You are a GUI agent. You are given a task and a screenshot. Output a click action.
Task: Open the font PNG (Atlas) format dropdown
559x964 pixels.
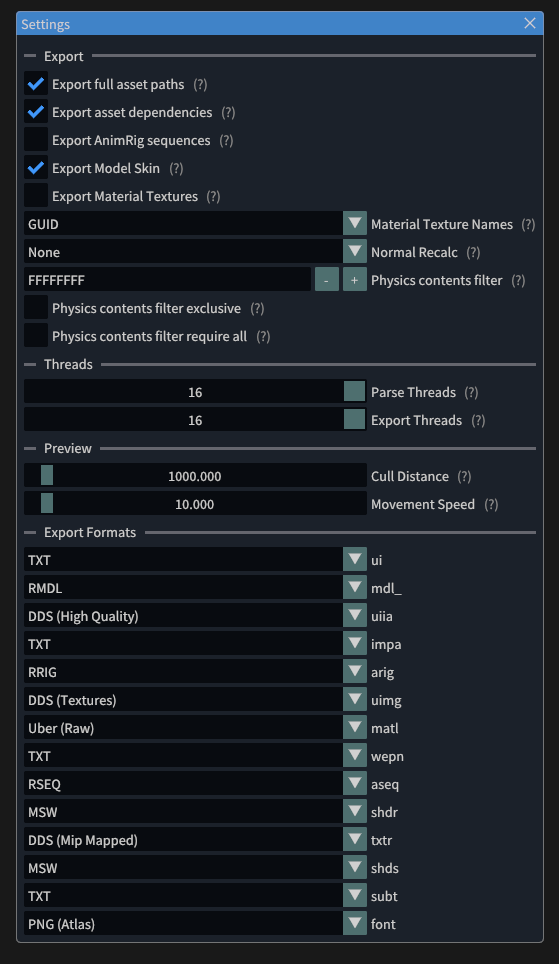coord(195,924)
